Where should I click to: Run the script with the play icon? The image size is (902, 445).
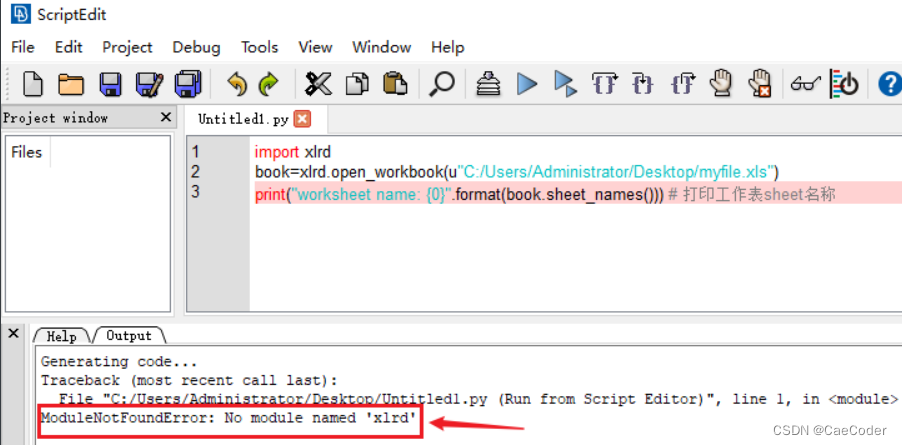pos(527,84)
